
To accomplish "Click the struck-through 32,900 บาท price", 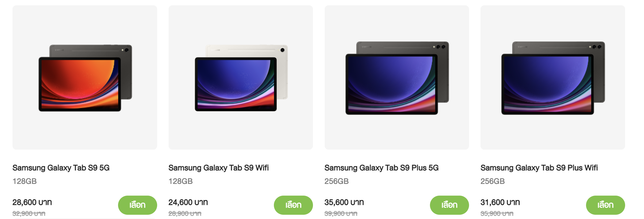I will tap(29, 213).
